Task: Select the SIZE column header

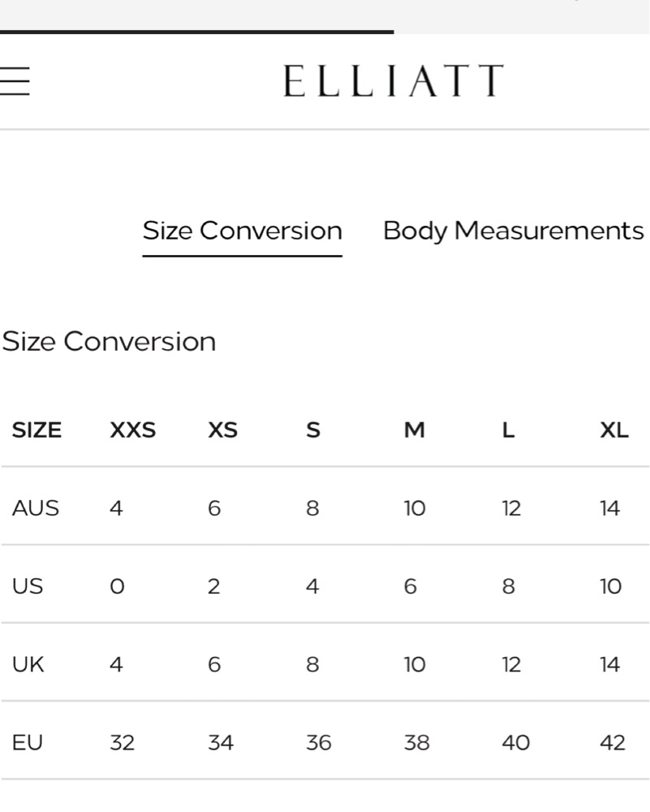Action: pos(37,430)
